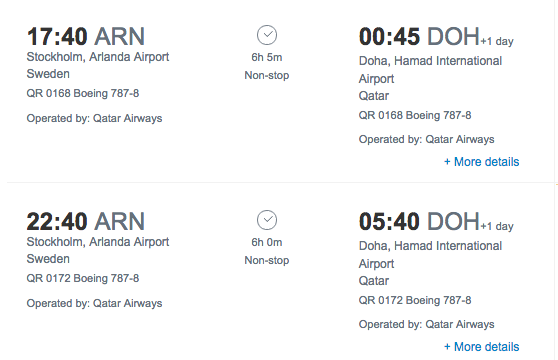Click departure-side QR 0172 Boeing 787-8 text
This screenshot has height=360, width=558.
[83, 278]
